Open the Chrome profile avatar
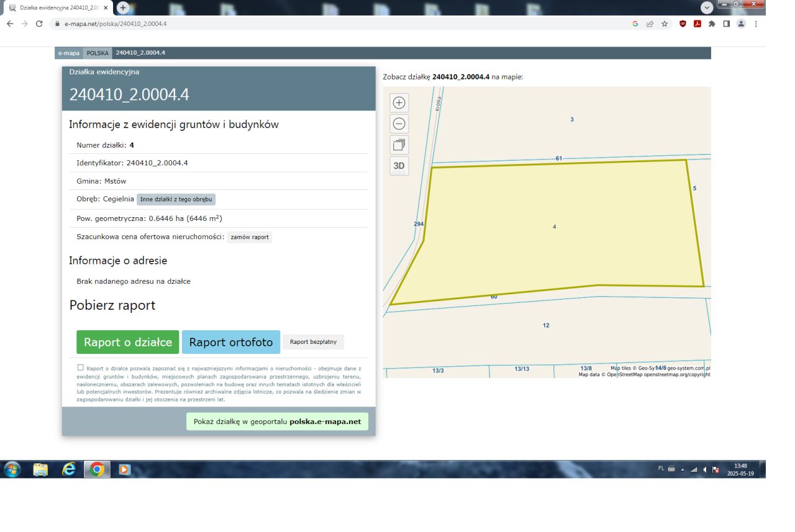795x532 pixels. [741, 24]
